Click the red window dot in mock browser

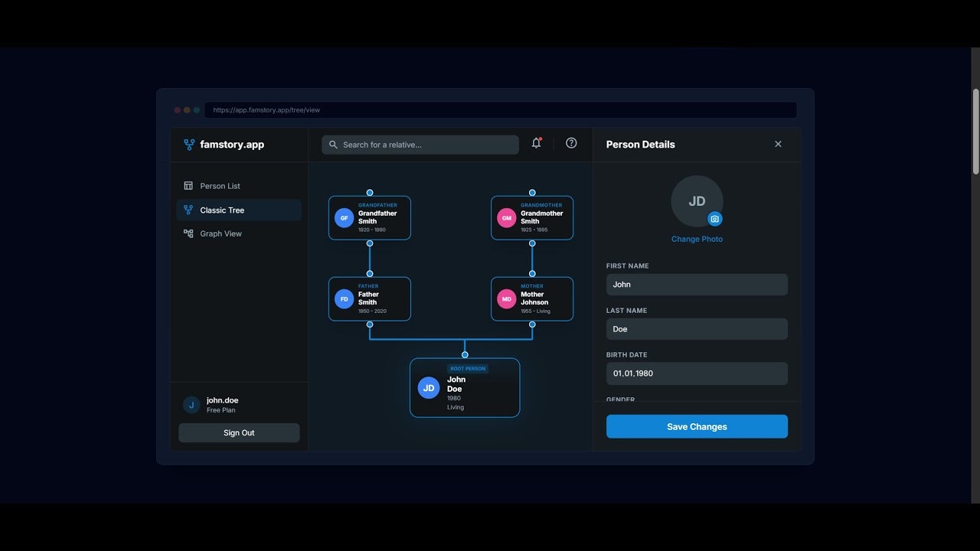click(178, 110)
